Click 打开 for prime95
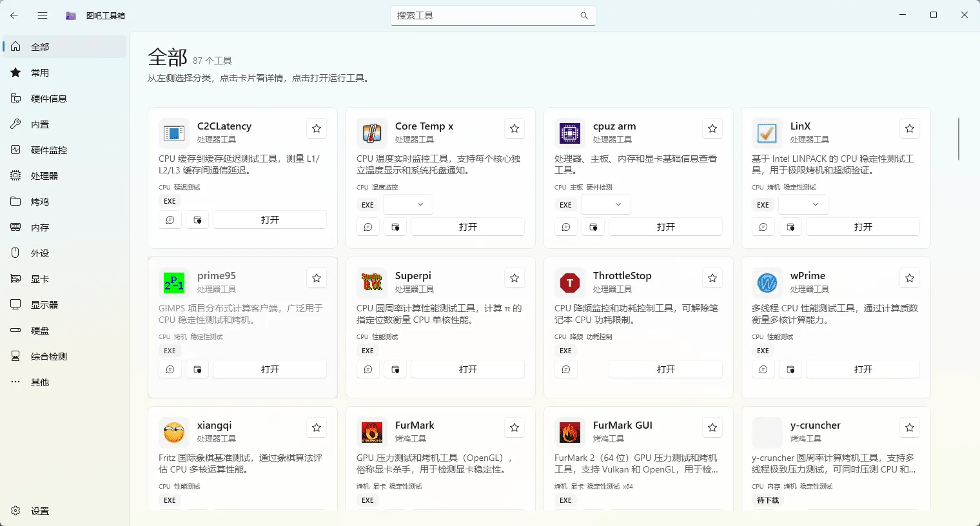The height and width of the screenshot is (526, 980). tap(270, 369)
